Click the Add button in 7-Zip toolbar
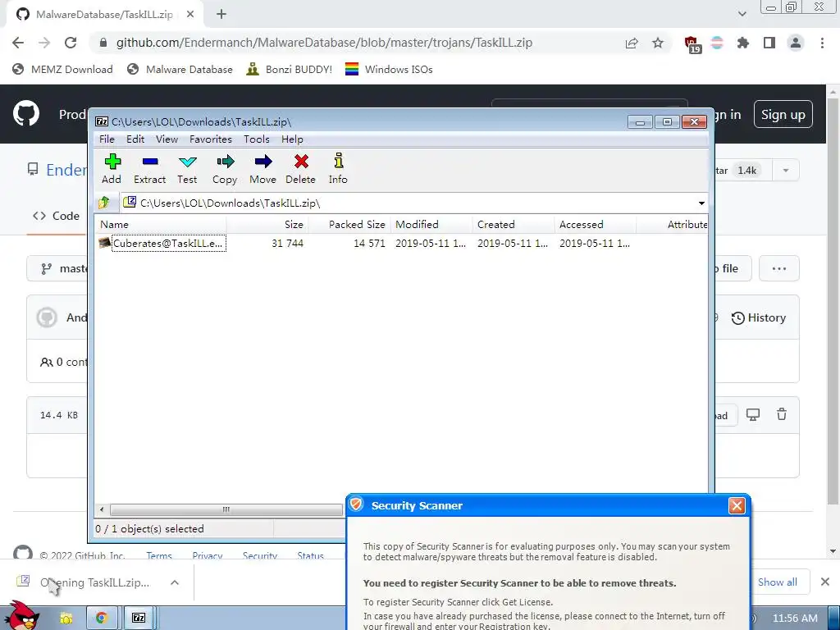Screen dimensions: 840x630 coord(112,169)
